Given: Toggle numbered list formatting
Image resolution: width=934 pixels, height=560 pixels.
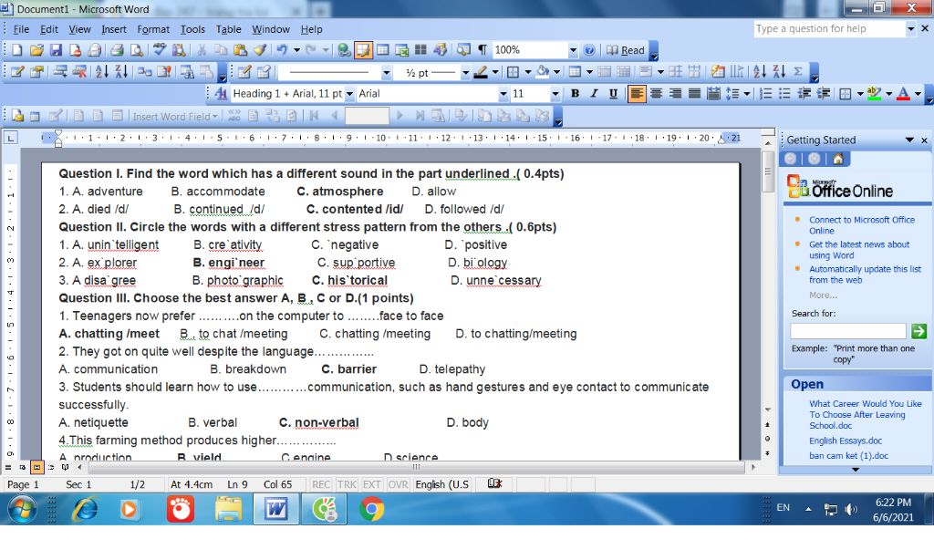Looking at the screenshot, I should (766, 94).
